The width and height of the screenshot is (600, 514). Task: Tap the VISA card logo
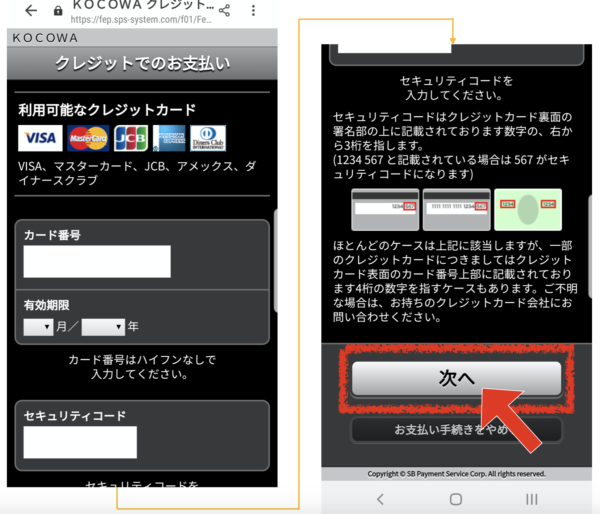tap(40, 138)
